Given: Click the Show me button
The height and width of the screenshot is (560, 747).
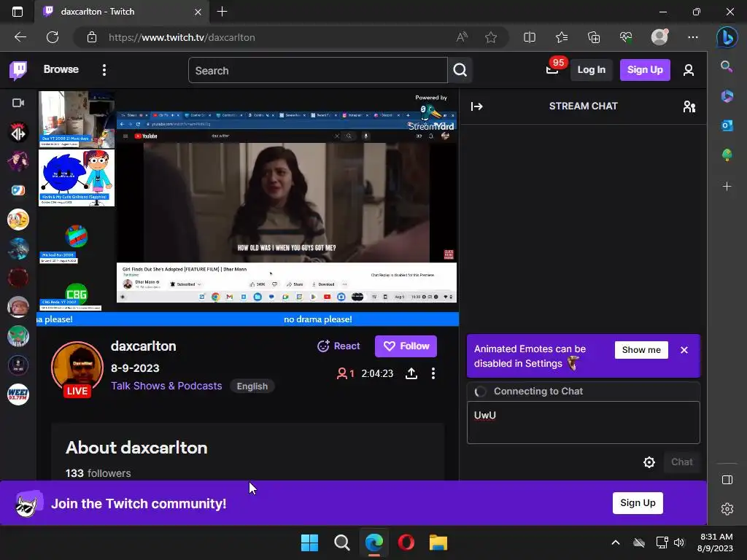Looking at the screenshot, I should click(x=641, y=350).
